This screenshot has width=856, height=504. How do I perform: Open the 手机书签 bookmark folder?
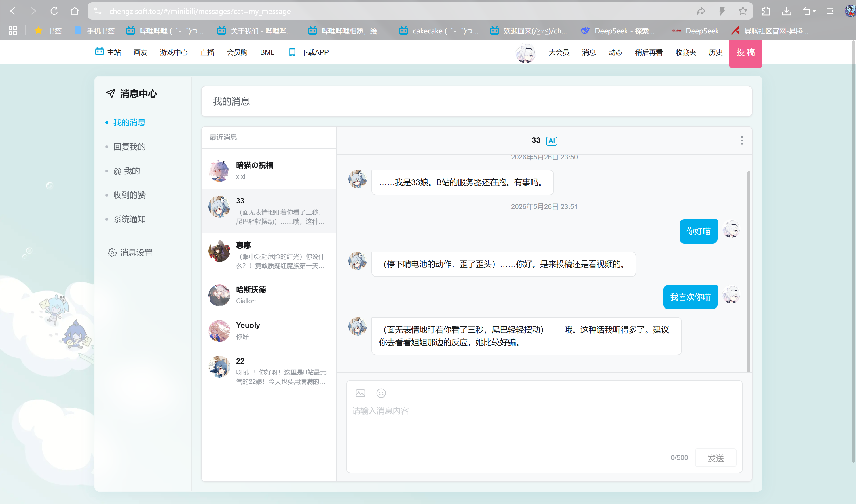pyautogui.click(x=94, y=31)
